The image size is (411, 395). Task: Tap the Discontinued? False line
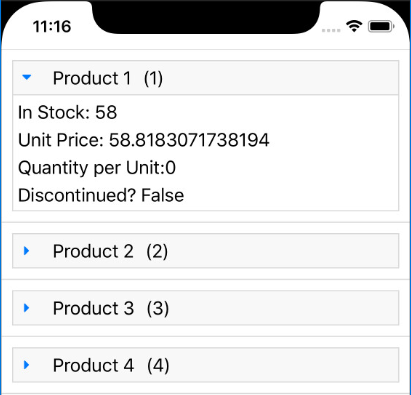click(x=101, y=195)
